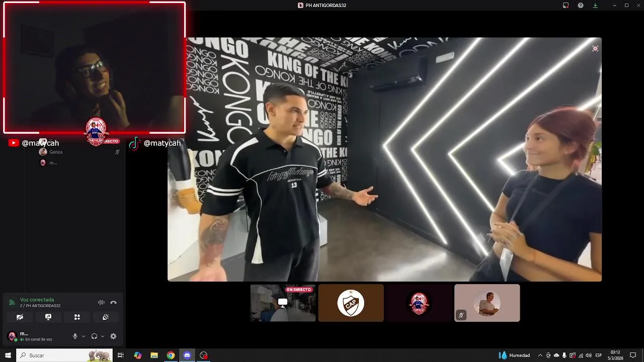Image resolution: width=644 pixels, height=362 pixels.
Task: Select the muted participant tile with photo
Action: click(x=487, y=303)
